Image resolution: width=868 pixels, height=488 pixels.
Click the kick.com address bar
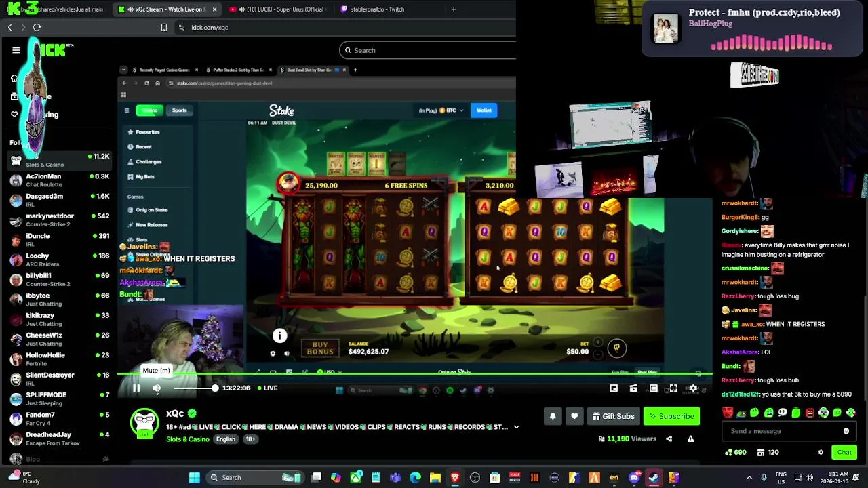tap(345, 27)
